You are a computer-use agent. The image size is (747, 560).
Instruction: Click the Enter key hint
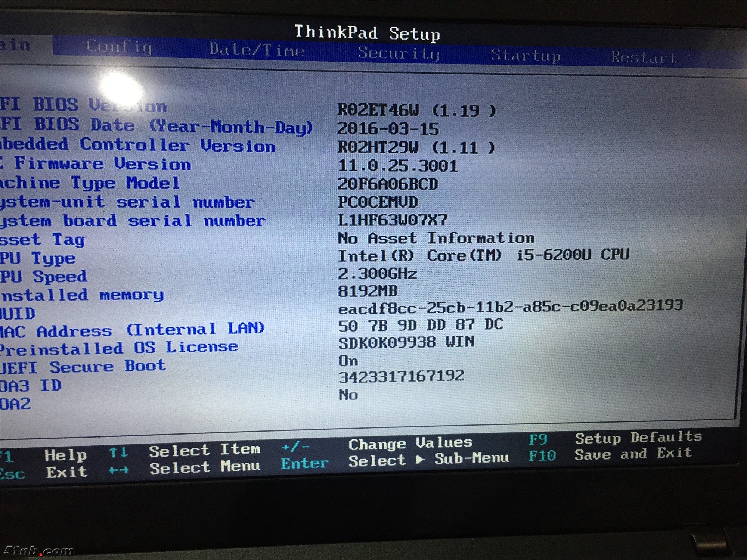304,464
